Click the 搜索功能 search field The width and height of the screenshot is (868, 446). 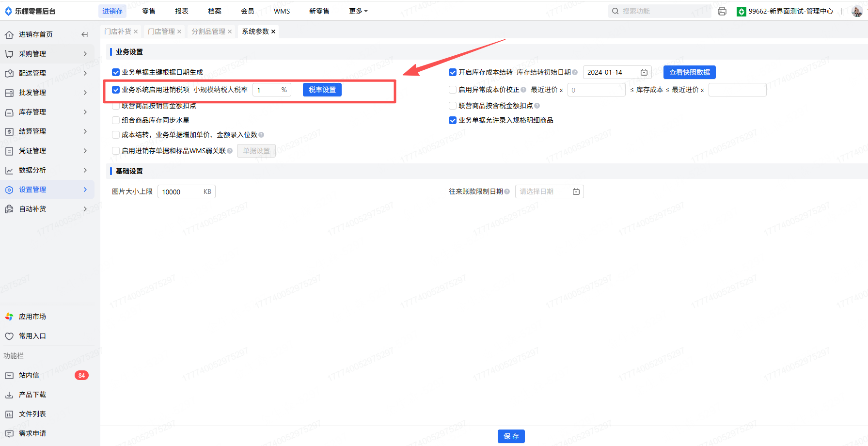click(x=660, y=11)
